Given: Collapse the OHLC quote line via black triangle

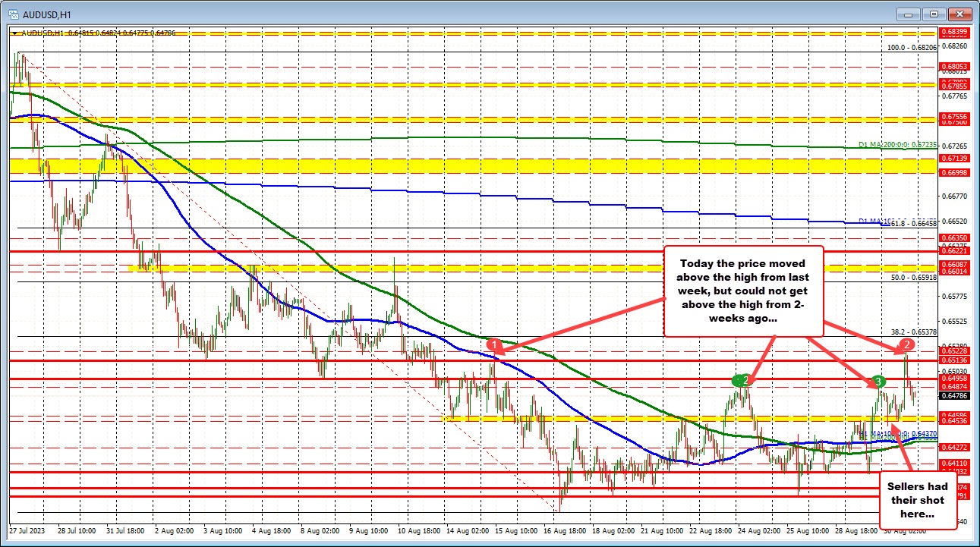Looking at the screenshot, I should (14, 33).
